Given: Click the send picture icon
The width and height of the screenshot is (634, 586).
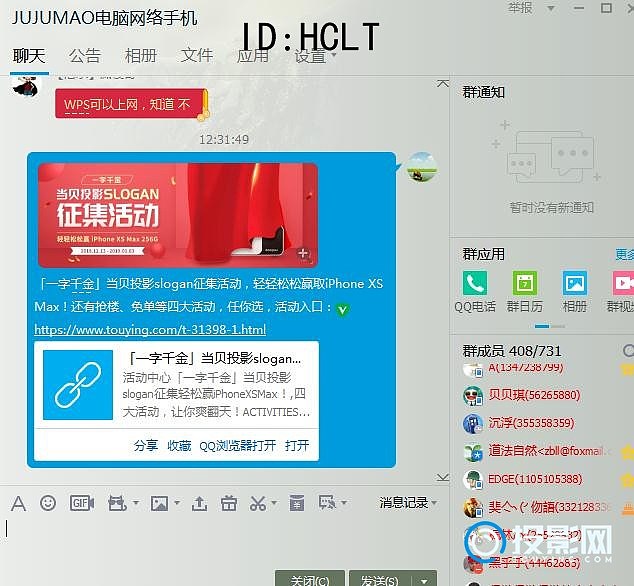Looking at the screenshot, I should click(159, 503).
